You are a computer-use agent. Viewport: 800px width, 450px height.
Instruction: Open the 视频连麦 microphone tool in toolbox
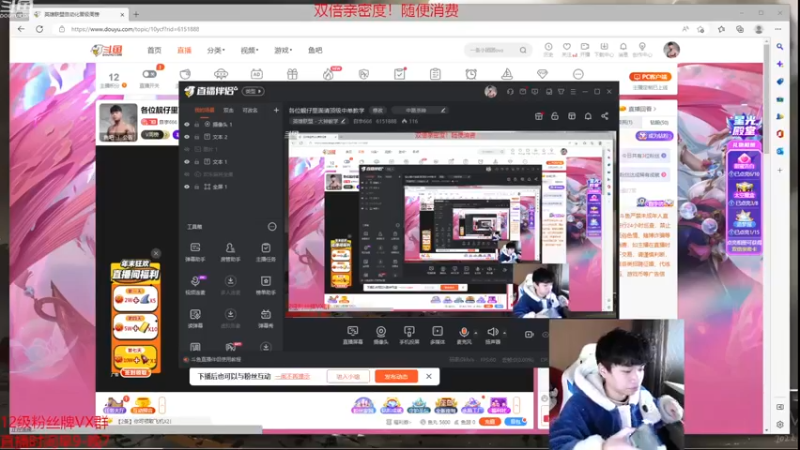[195, 285]
